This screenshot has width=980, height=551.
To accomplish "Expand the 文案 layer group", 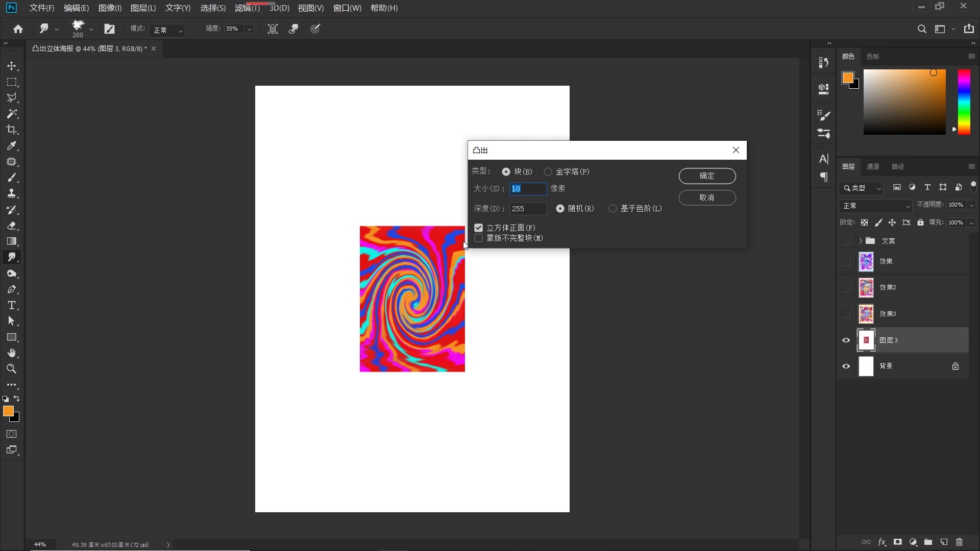I will pos(860,241).
